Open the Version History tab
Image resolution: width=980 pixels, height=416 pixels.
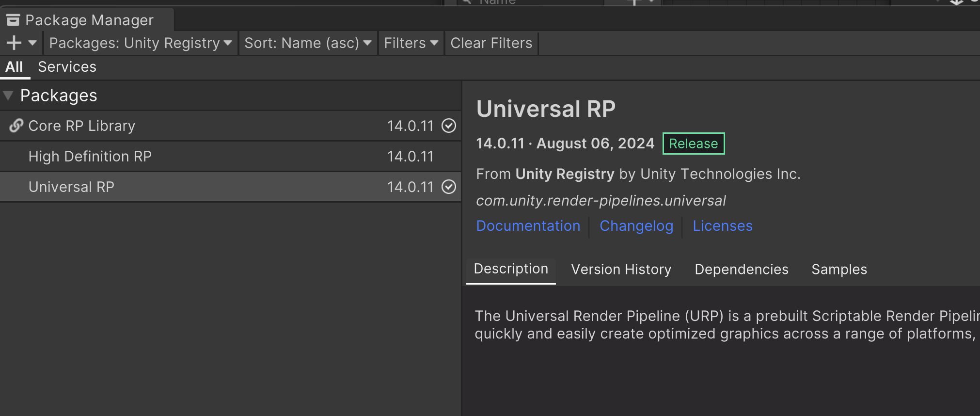point(621,270)
